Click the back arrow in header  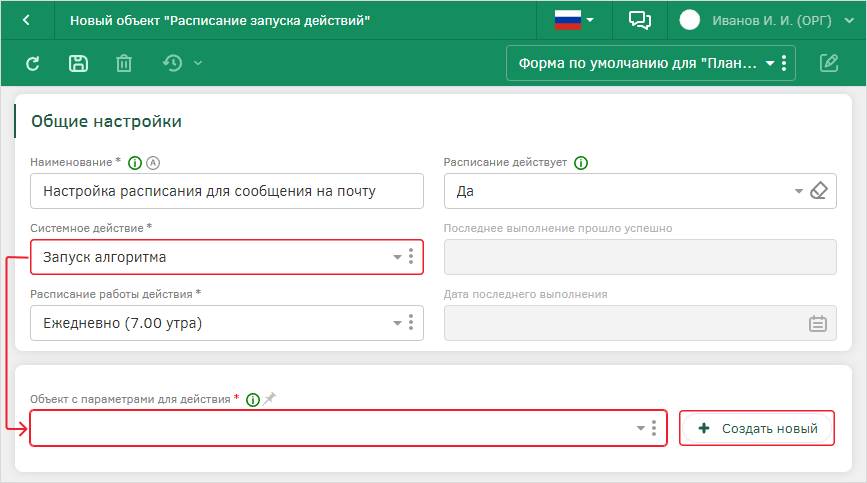[26, 20]
